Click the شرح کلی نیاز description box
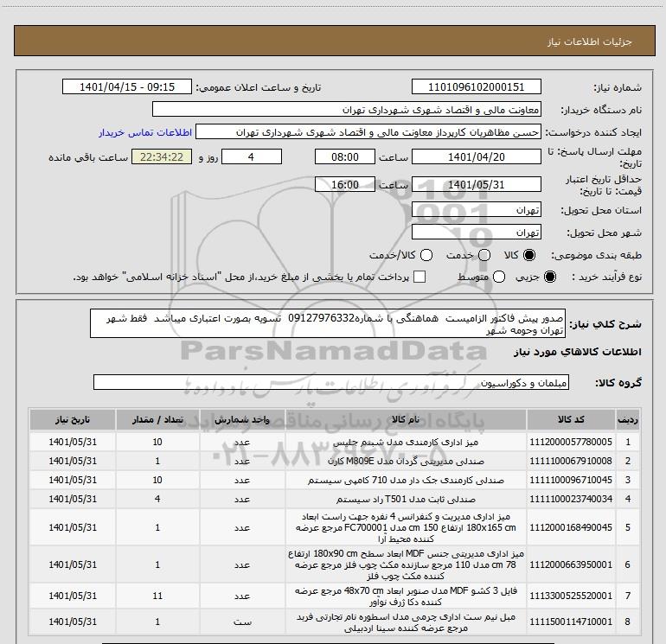Viewport: 666px width, 644px height. click(328, 323)
